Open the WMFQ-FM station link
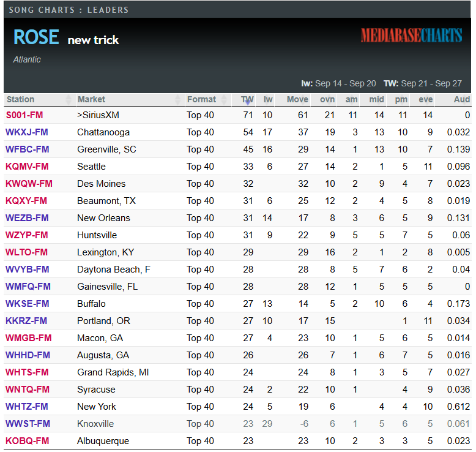This screenshot has height=452, width=476. pos(28,287)
